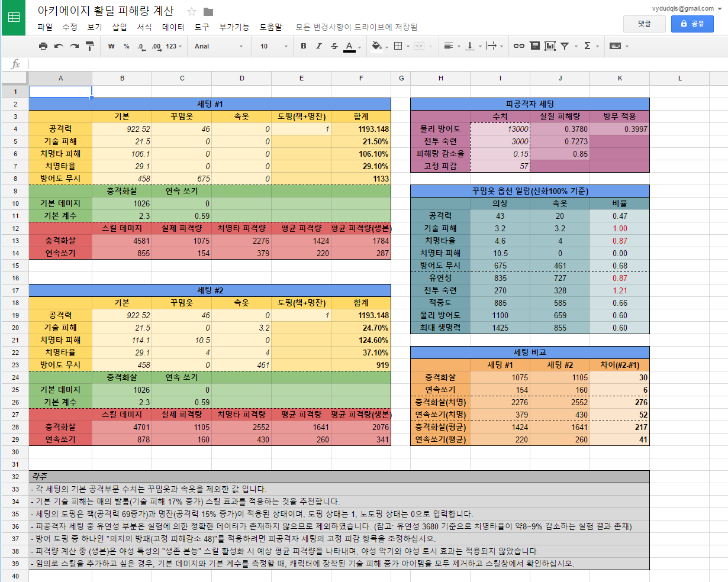Viewport: 728px width, 582px height.
Task: Open the account email vydudqls@gmail.com
Action: tap(687, 8)
